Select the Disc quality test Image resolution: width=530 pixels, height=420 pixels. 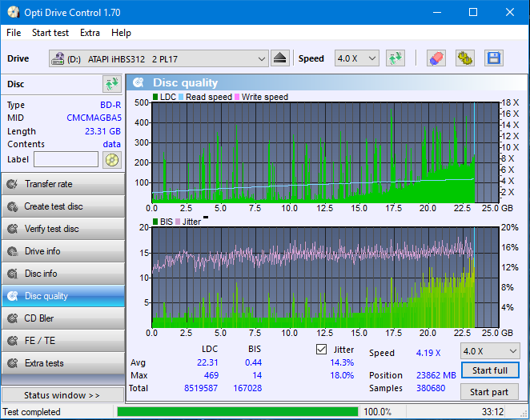point(63,296)
